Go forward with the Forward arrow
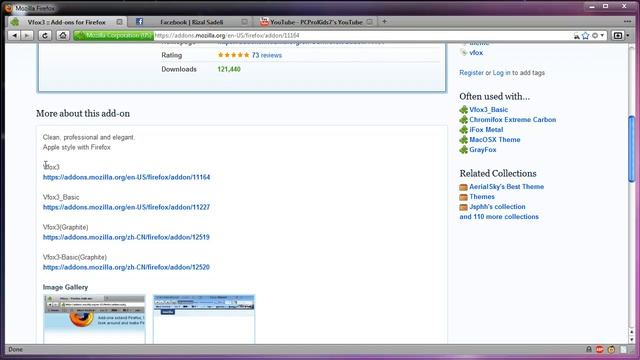The image size is (640, 360). point(27,36)
